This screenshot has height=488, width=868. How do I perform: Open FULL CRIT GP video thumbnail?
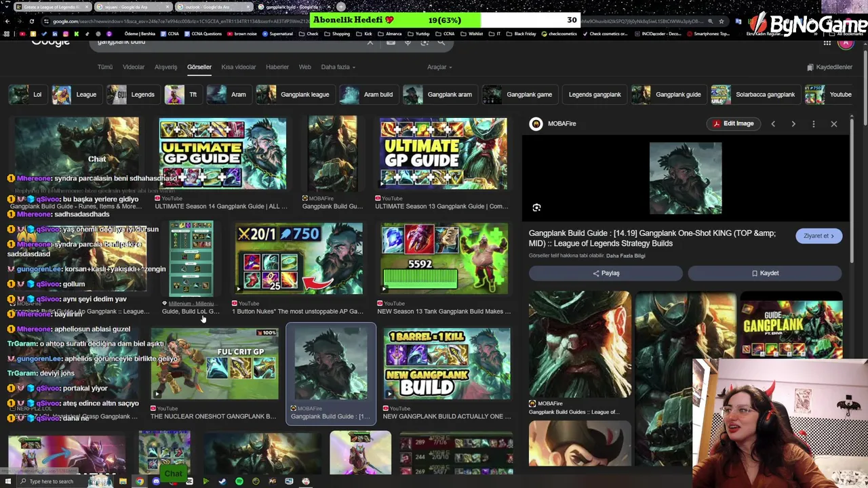(214, 364)
